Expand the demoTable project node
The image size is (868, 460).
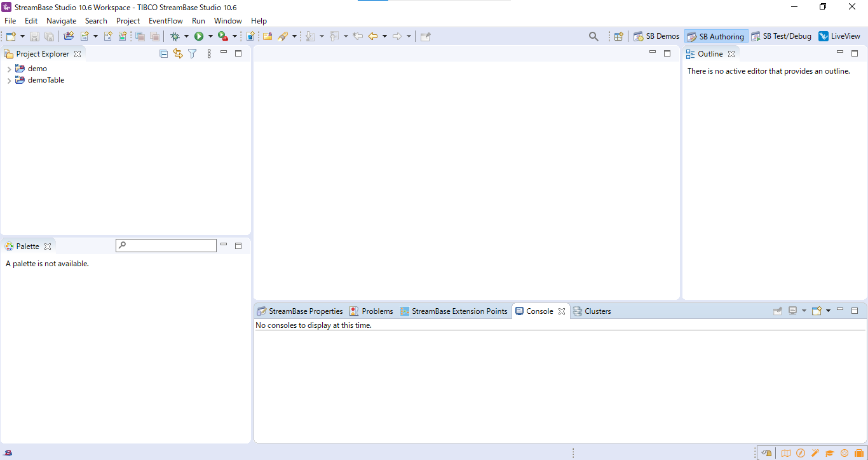coord(9,81)
